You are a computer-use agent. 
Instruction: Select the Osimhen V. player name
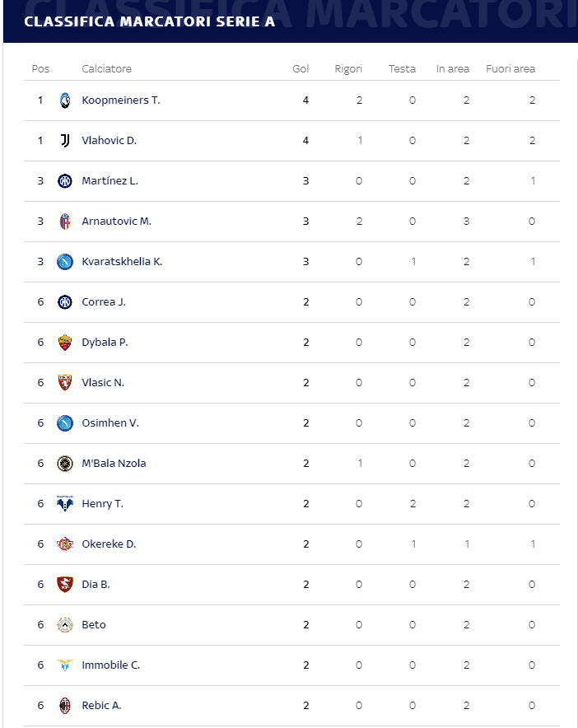[x=110, y=423]
